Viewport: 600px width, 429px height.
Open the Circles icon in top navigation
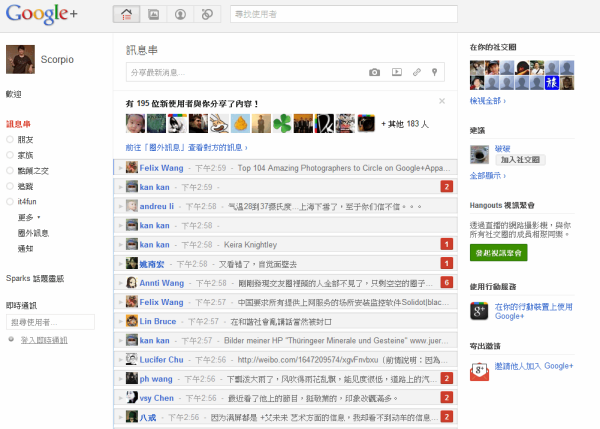[207, 15]
